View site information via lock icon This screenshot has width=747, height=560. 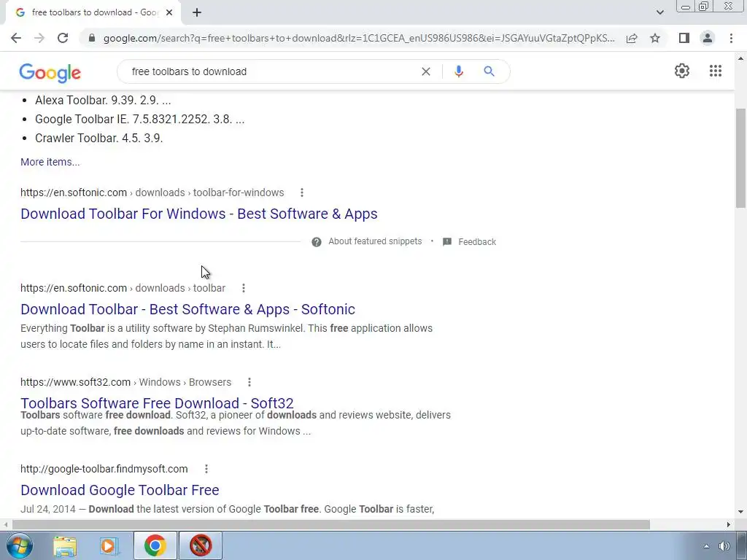[x=92, y=38]
